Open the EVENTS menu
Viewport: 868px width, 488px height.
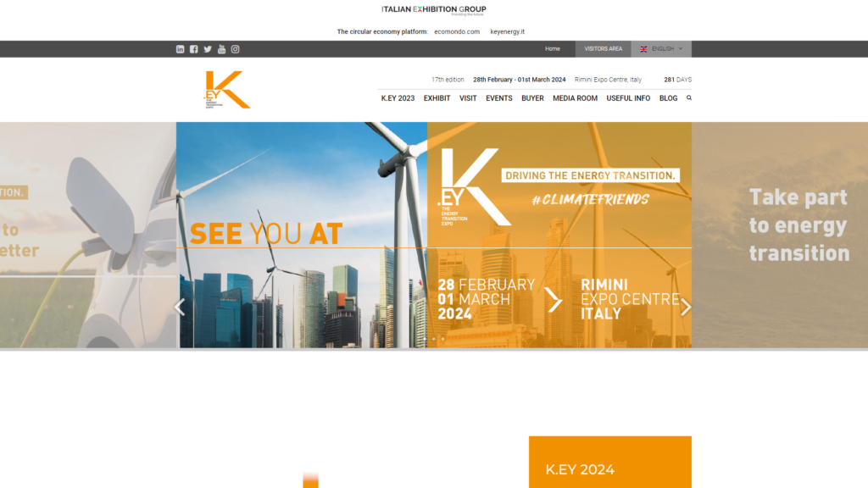498,98
